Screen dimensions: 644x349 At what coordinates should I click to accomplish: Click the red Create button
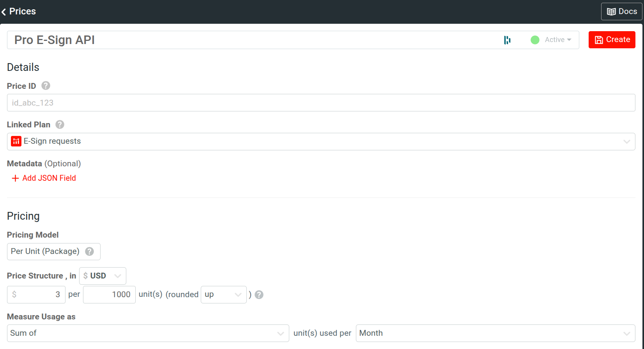point(612,40)
